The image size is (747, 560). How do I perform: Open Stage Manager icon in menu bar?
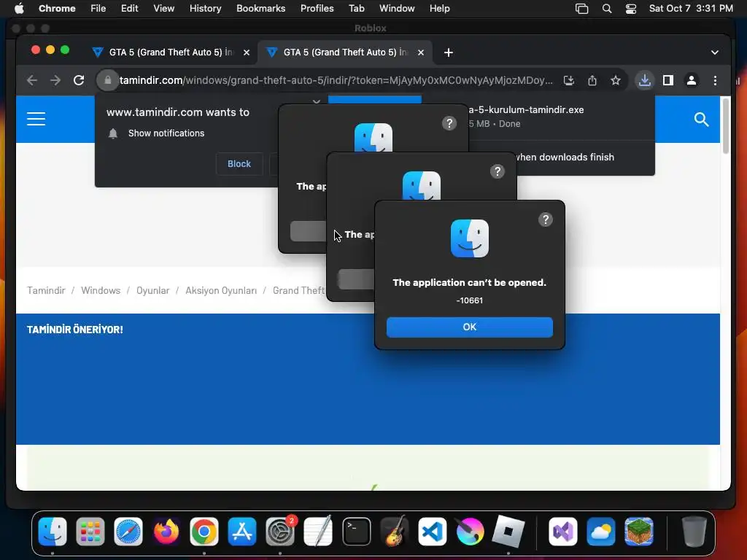581,9
